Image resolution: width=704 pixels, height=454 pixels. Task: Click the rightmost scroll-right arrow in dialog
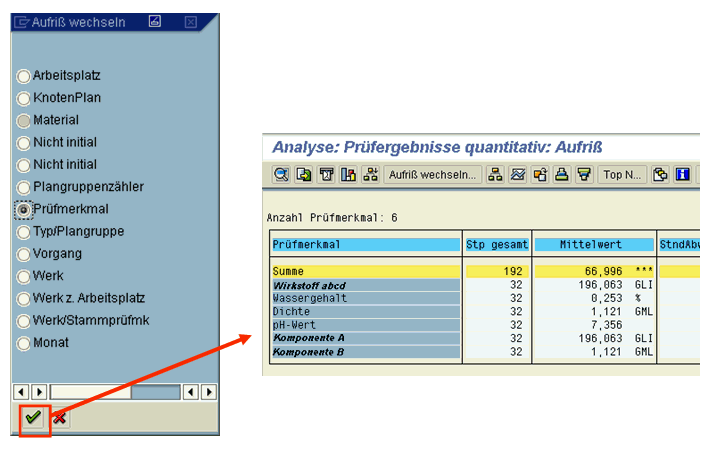[209, 392]
